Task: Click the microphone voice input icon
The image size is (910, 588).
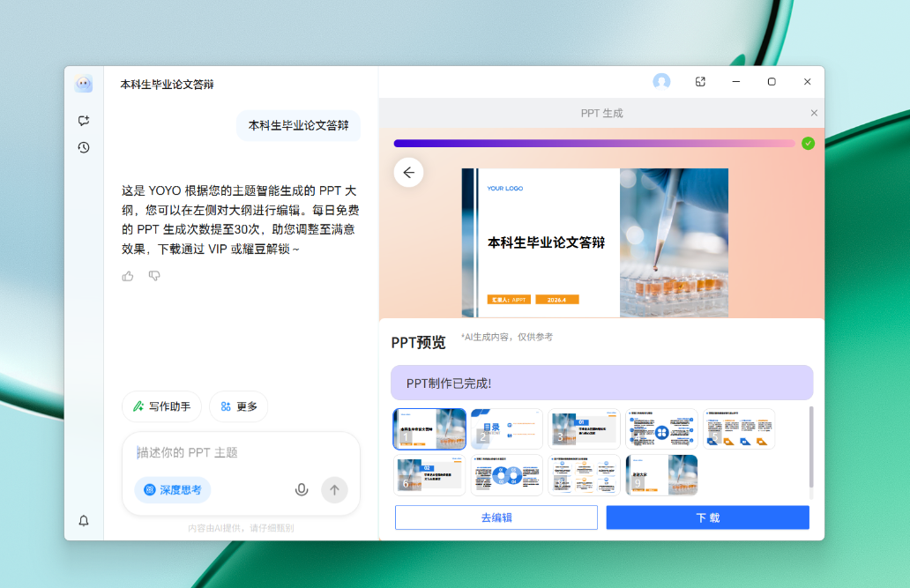Action: 302,489
